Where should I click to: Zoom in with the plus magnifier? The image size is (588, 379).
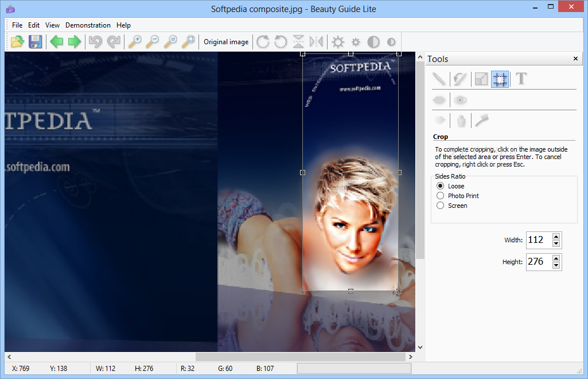[x=135, y=42]
